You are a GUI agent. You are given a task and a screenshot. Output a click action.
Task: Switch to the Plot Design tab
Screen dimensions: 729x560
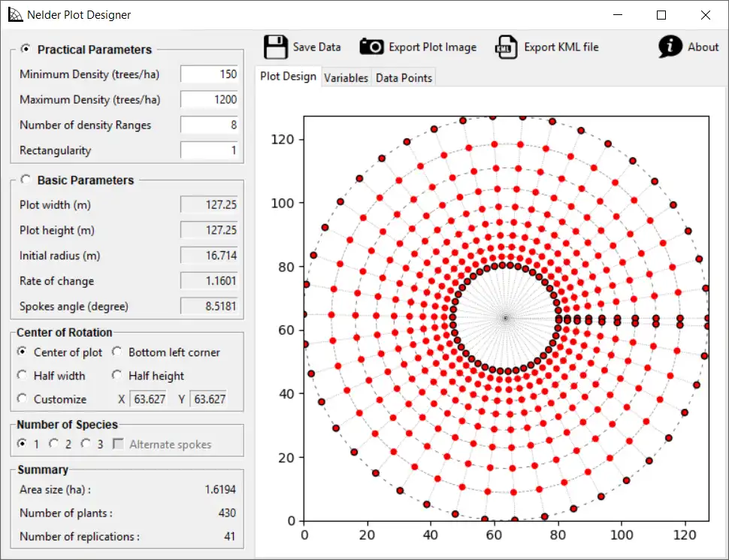tap(288, 76)
